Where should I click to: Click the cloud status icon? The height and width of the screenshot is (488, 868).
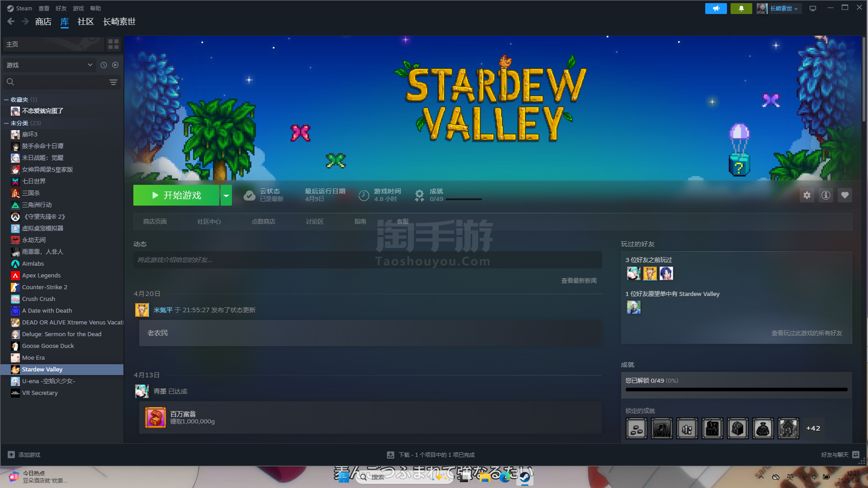click(250, 195)
